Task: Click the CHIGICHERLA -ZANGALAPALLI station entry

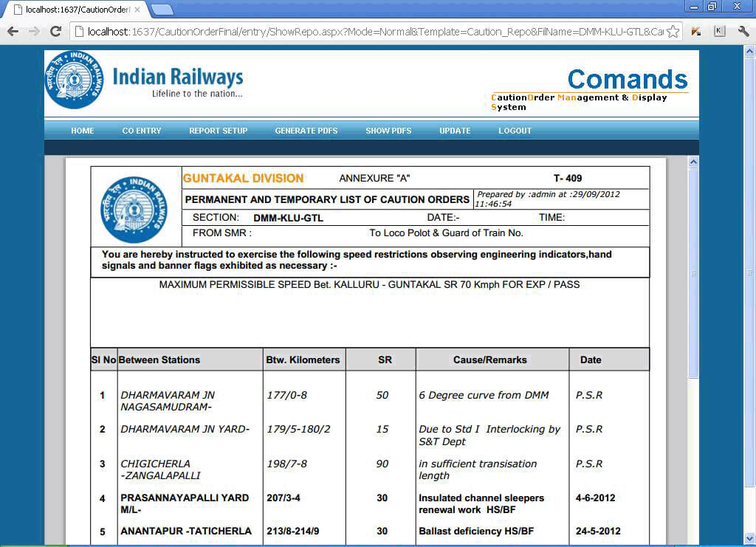Action: [160, 469]
